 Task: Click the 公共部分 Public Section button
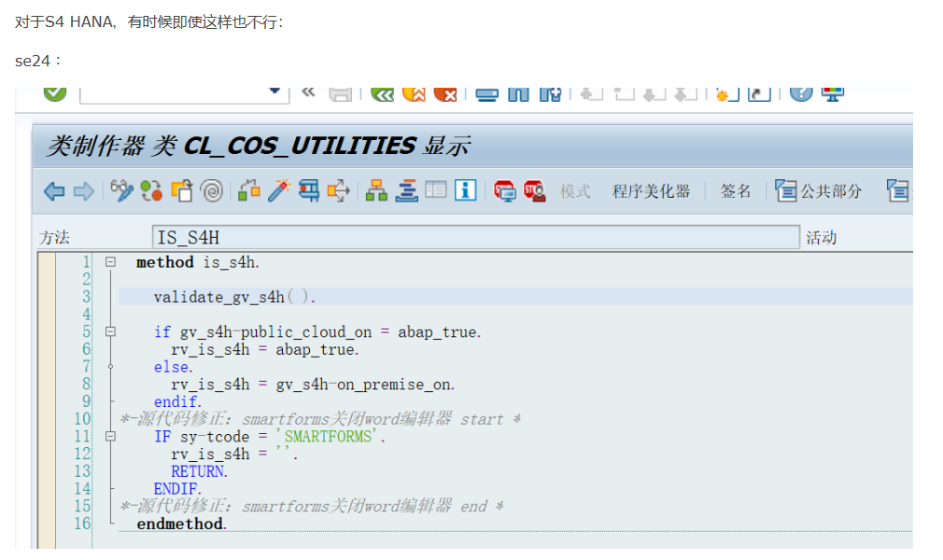coord(819,191)
